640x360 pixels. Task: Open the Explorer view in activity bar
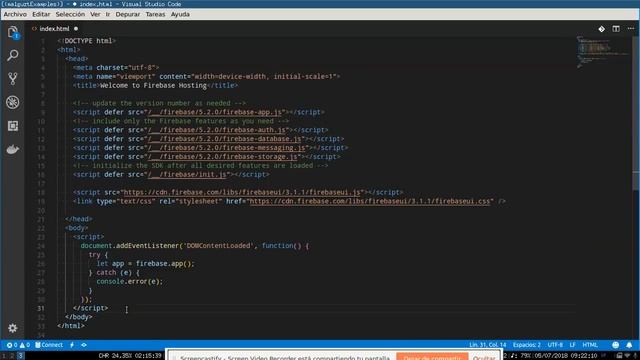pyautogui.click(x=13, y=32)
